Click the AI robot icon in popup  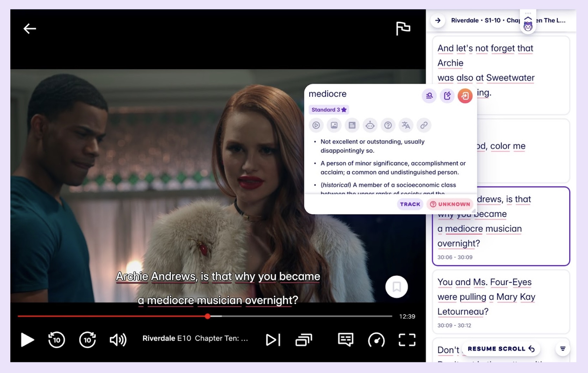(370, 125)
